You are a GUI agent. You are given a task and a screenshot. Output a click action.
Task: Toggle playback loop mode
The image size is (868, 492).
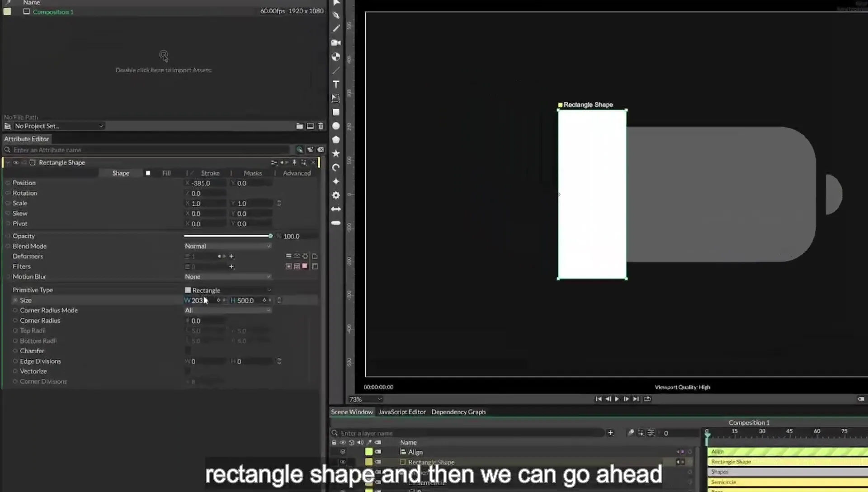(x=647, y=399)
